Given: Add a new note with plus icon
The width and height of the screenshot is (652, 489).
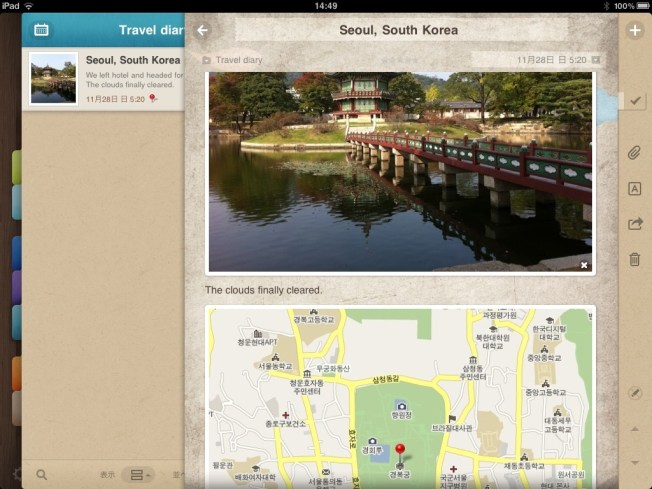Looking at the screenshot, I should click(x=634, y=30).
